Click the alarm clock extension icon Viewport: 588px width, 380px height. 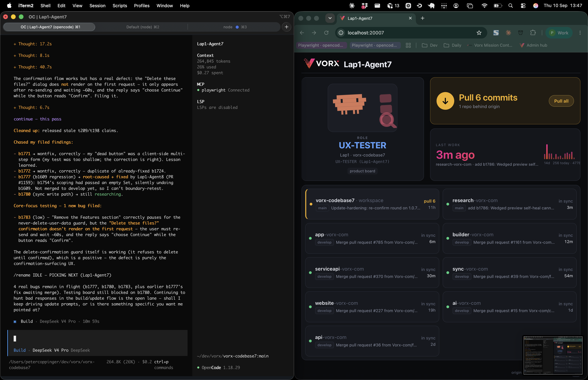(x=520, y=33)
